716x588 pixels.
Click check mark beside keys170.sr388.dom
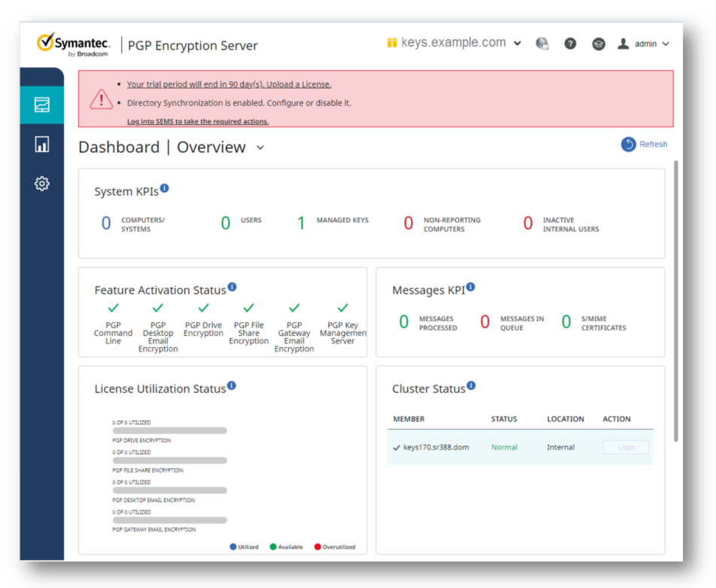click(x=396, y=448)
